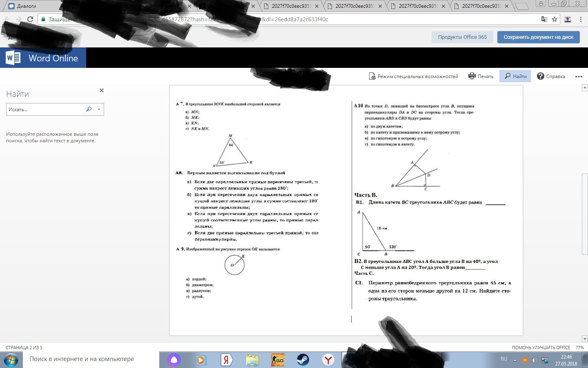The image size is (588, 368).
Task: Open Справка help
Action: click(551, 76)
